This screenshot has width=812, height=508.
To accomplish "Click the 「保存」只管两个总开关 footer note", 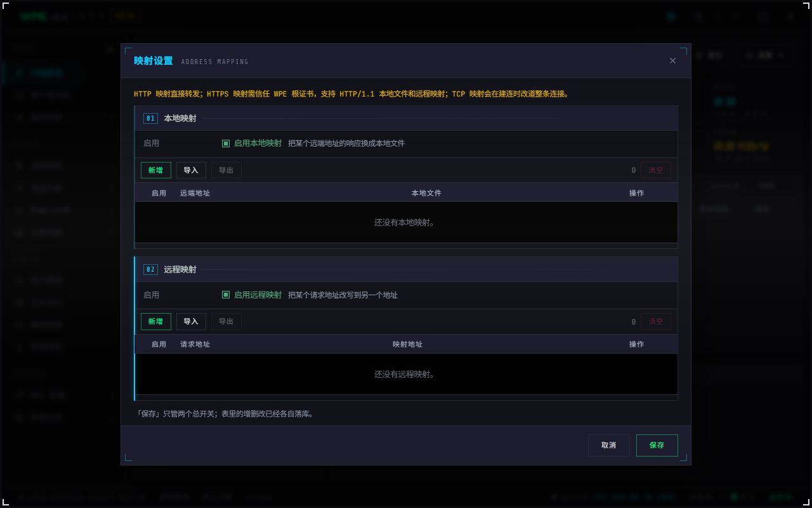I will 225,413.
